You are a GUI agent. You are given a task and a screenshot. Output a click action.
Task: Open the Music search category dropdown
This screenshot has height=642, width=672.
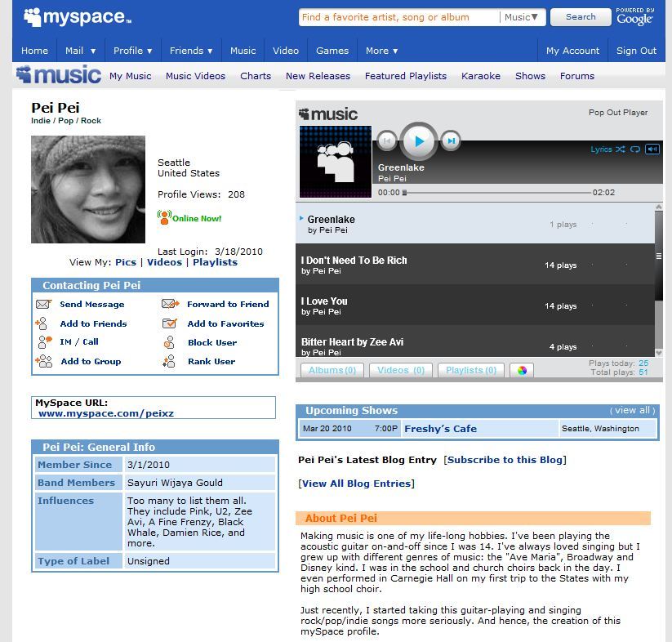click(522, 17)
